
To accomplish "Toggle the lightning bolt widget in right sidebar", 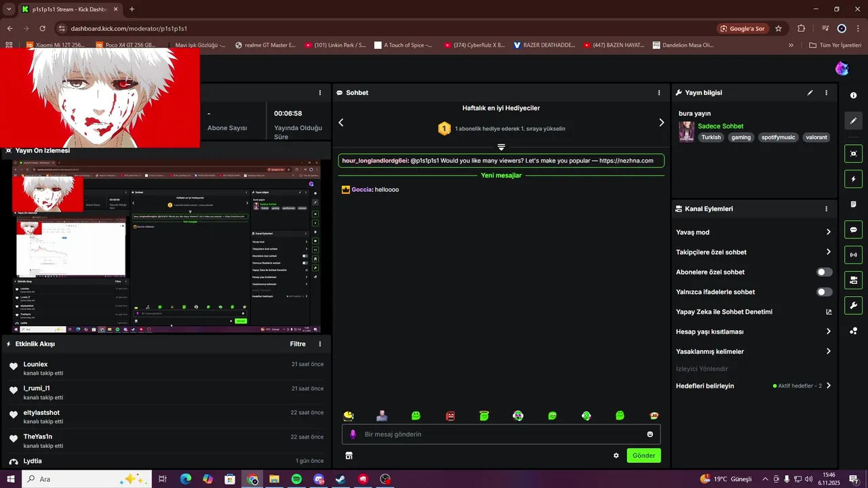I will click(853, 179).
